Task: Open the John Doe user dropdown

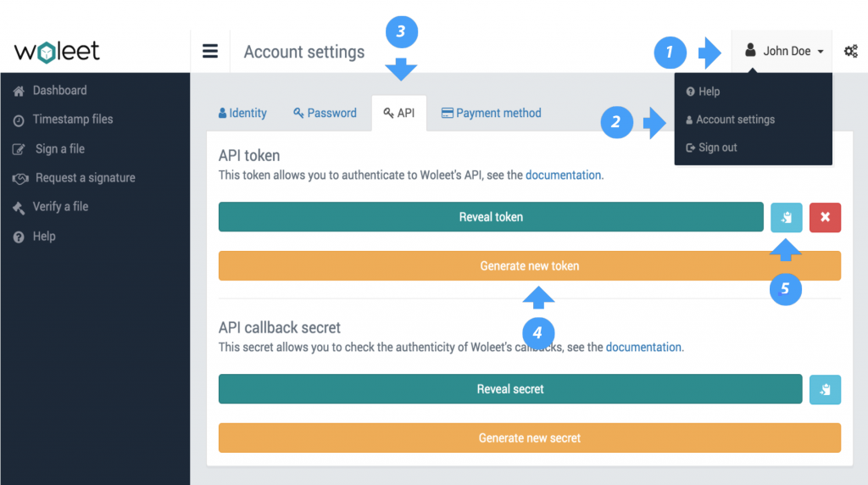Action: coord(782,51)
